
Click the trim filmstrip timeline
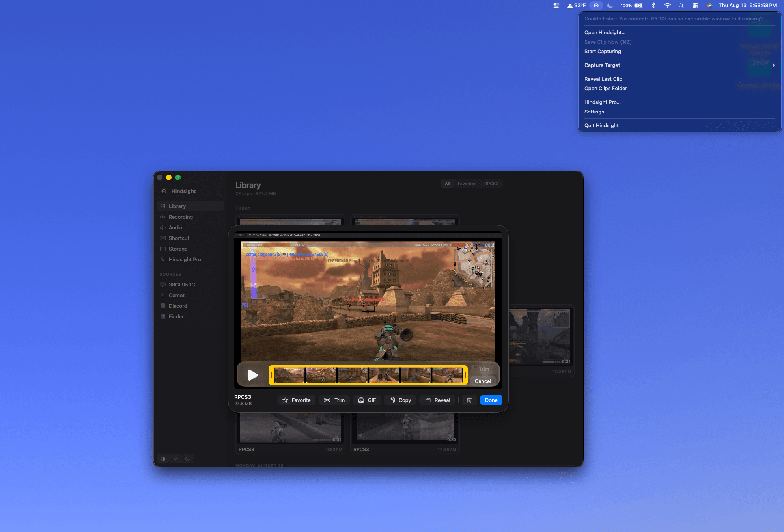point(368,375)
